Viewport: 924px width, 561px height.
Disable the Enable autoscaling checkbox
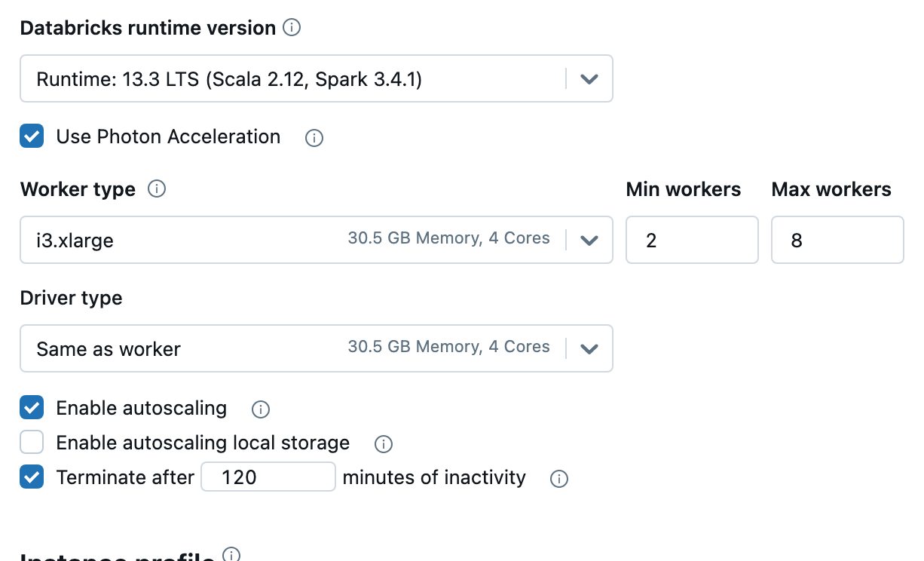(32, 408)
